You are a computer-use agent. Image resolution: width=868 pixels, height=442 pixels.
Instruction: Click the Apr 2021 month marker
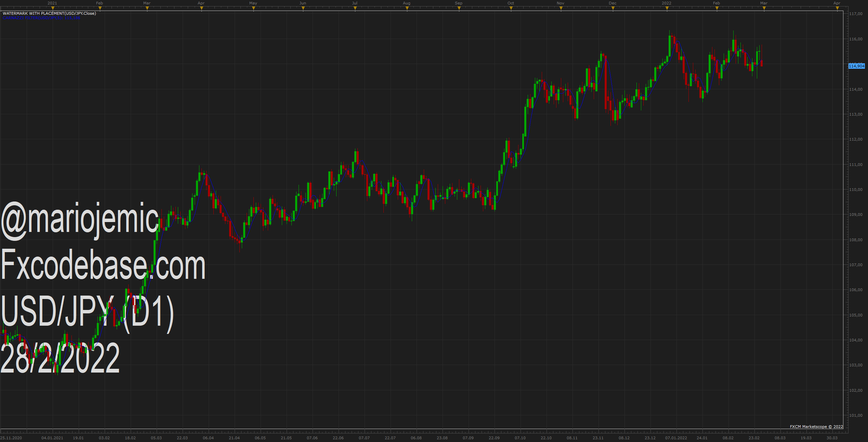tap(201, 3)
